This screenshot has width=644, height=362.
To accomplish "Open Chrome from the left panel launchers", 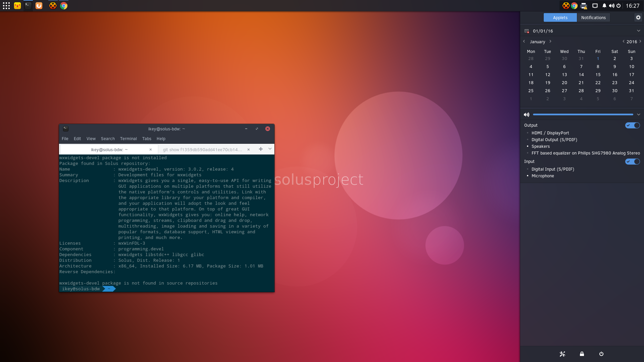I will pos(64,6).
